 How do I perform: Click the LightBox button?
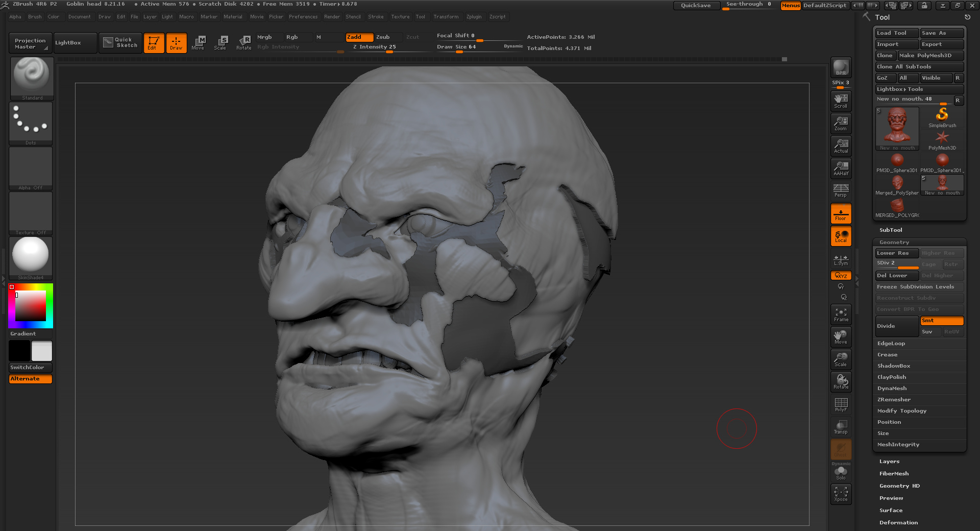(x=75, y=43)
